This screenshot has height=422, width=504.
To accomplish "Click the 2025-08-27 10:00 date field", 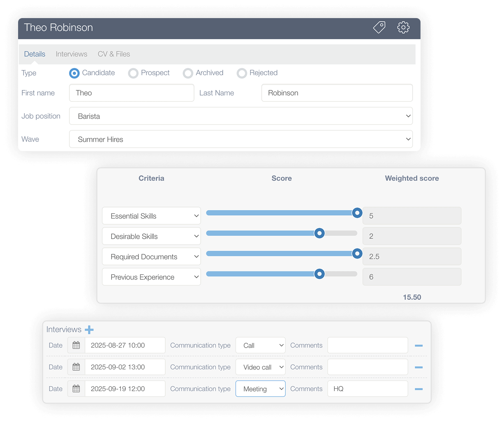I will [x=125, y=345].
